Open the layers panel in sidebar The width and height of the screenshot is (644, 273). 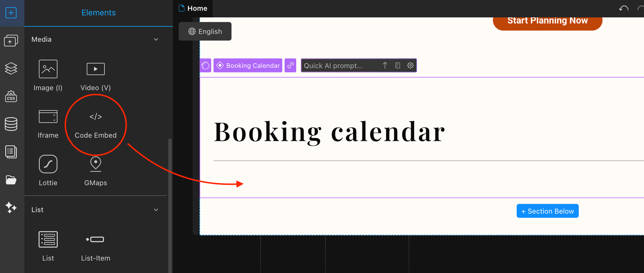(x=11, y=68)
